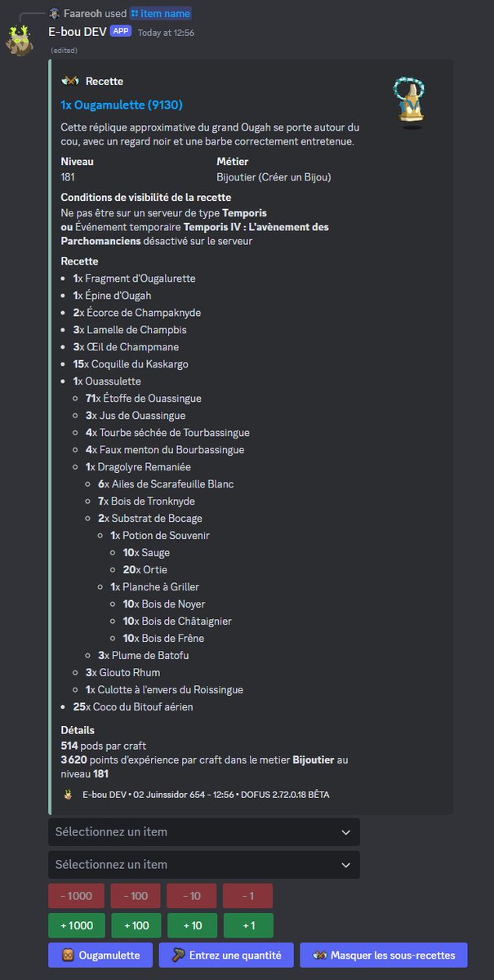Click ingredient 10x Bois de Noyer
The width and height of the screenshot is (494, 980).
[x=164, y=604]
